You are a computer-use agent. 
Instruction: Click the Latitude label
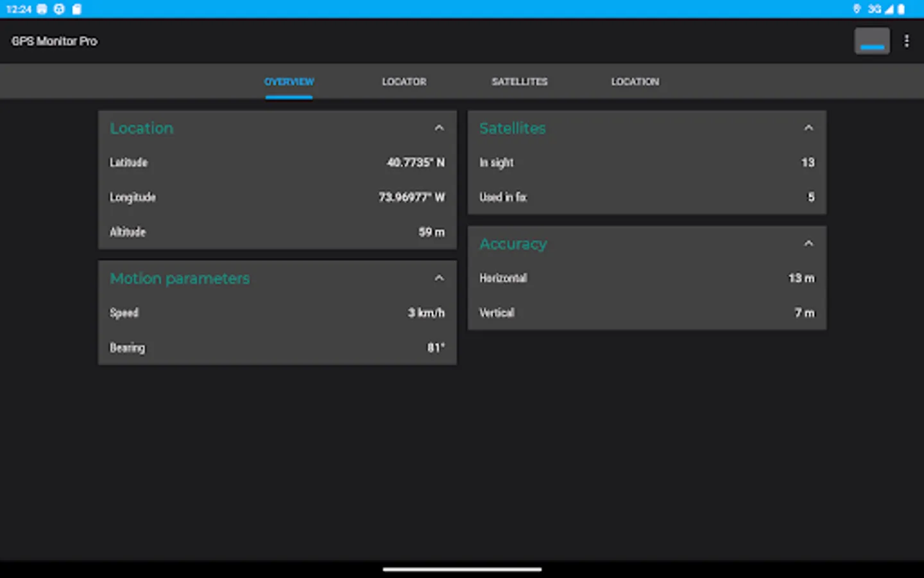(x=128, y=162)
